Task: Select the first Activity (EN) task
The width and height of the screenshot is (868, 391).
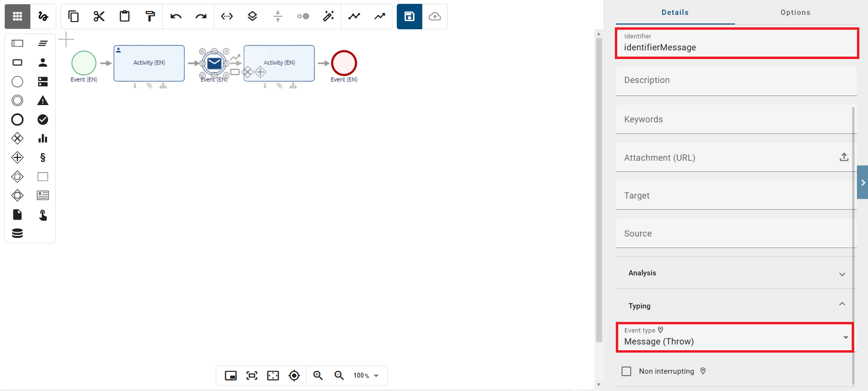Action: click(149, 63)
